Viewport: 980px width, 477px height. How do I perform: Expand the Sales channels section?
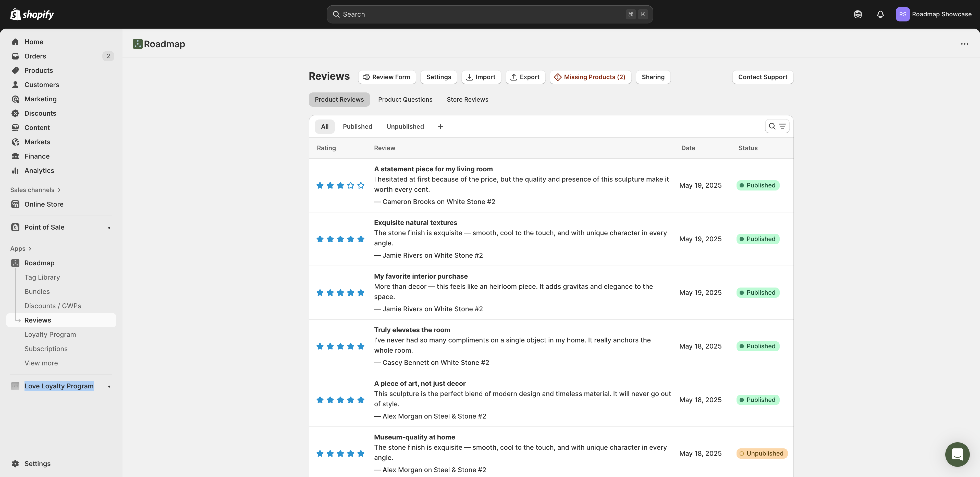pos(35,190)
